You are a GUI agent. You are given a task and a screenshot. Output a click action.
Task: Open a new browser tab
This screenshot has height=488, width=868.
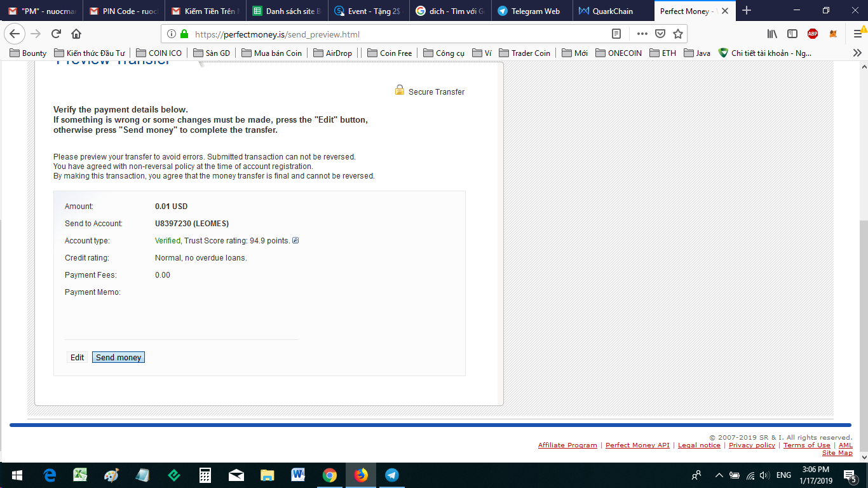(747, 11)
